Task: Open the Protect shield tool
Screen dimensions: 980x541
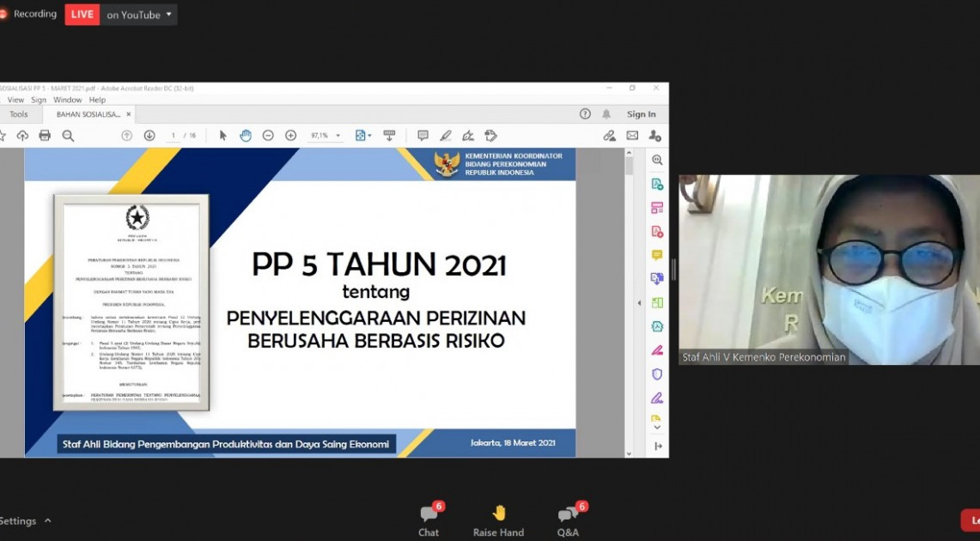Action: [657, 374]
